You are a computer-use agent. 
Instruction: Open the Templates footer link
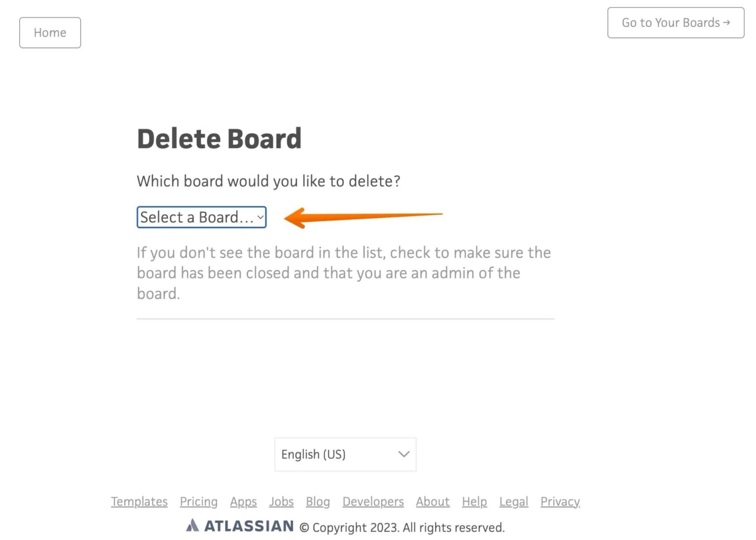point(139,501)
